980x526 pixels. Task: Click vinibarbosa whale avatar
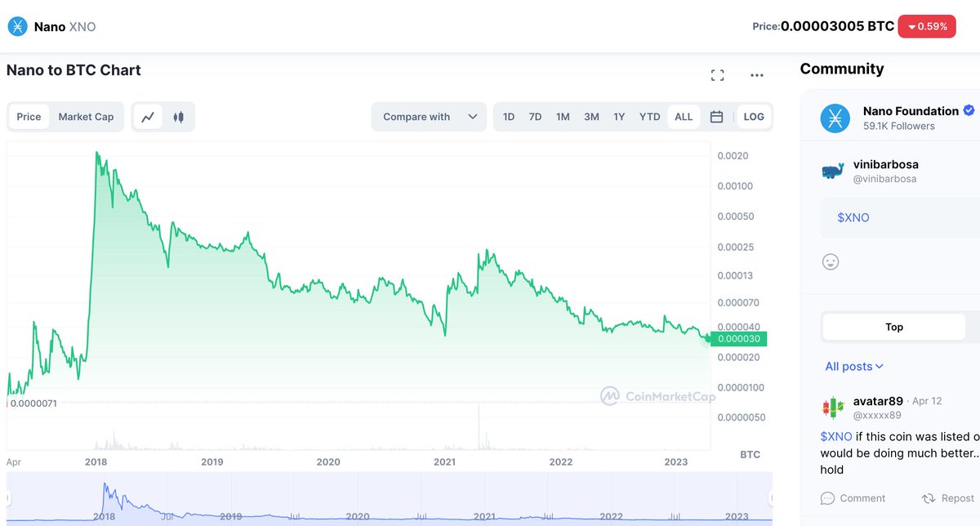833,172
